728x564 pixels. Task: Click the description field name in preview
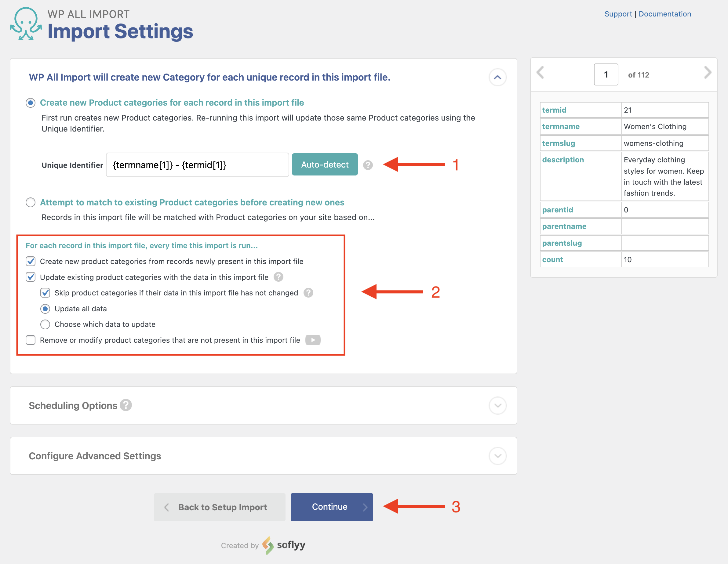[x=563, y=160]
